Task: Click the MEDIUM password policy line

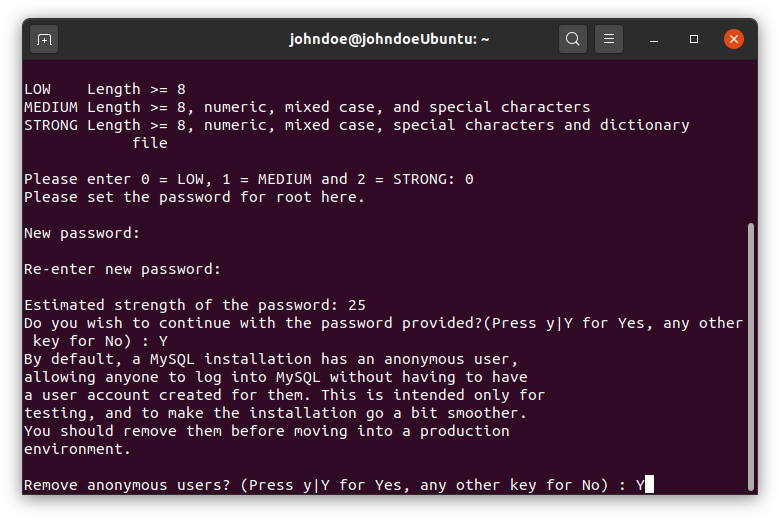Action: [307, 107]
